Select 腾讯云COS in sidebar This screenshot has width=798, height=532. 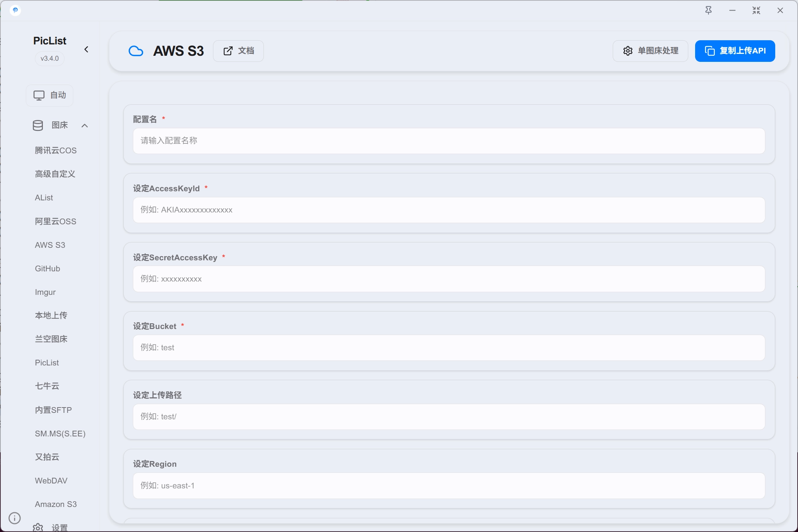click(56, 151)
